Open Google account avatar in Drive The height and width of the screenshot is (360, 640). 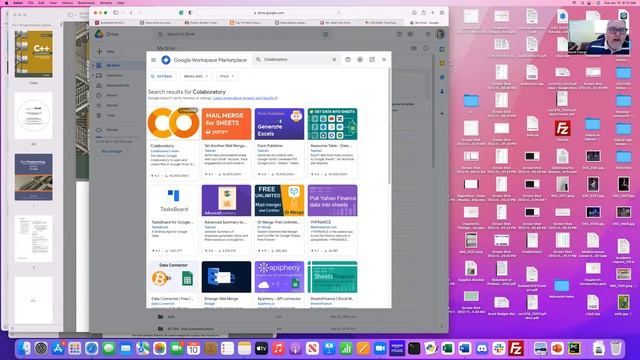tap(440, 34)
